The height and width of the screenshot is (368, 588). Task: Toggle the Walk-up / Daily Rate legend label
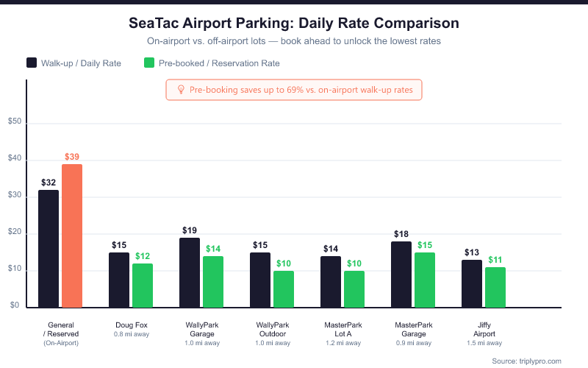[82, 63]
